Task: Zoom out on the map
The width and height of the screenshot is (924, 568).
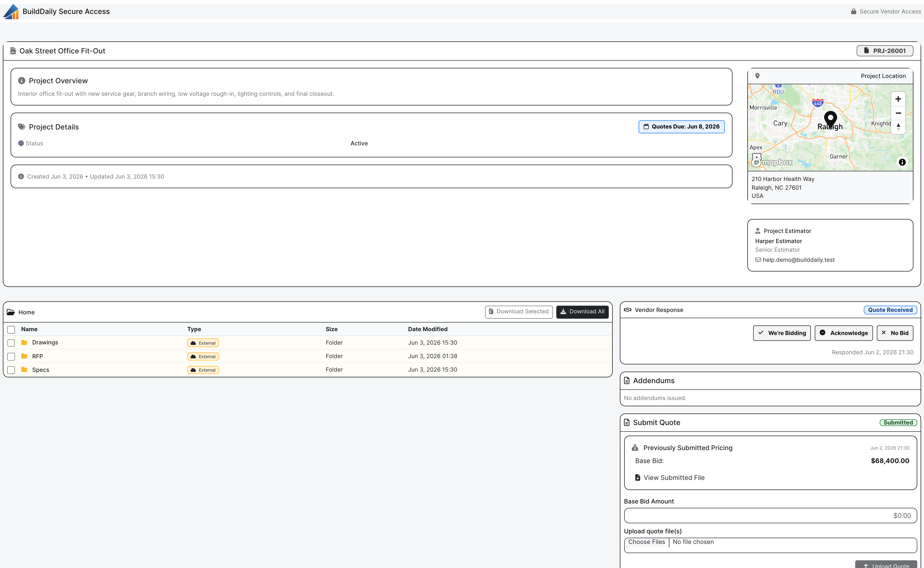Action: [x=898, y=113]
